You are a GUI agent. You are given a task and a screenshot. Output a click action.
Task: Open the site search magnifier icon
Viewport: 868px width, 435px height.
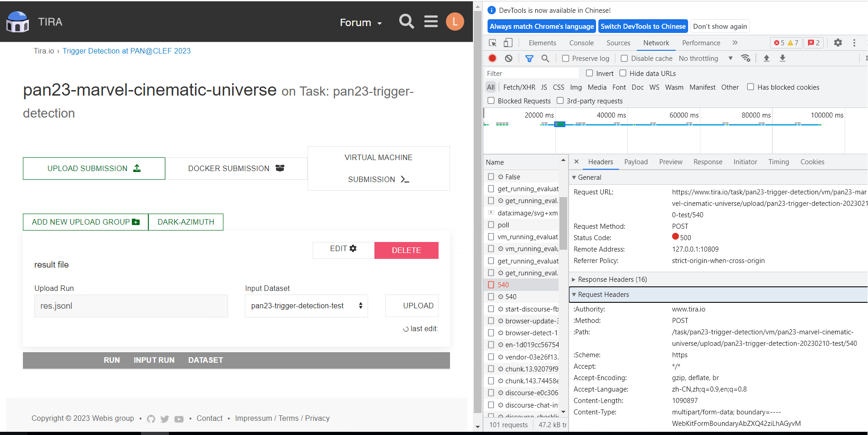[406, 21]
